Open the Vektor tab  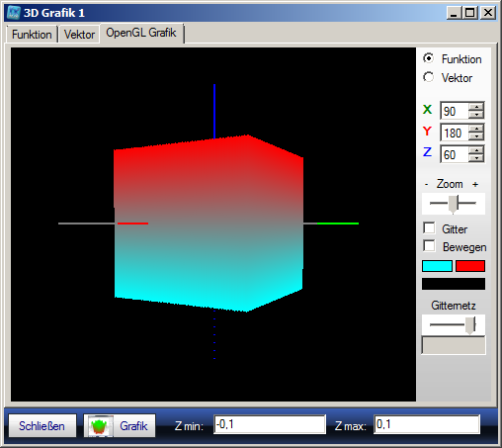tap(79, 35)
